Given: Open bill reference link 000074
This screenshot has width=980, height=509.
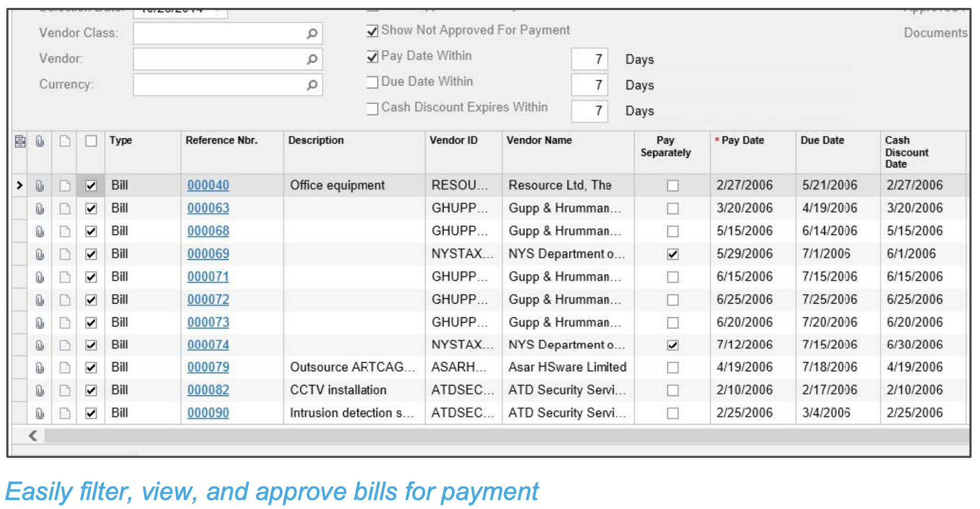Looking at the screenshot, I should pyautogui.click(x=208, y=345).
